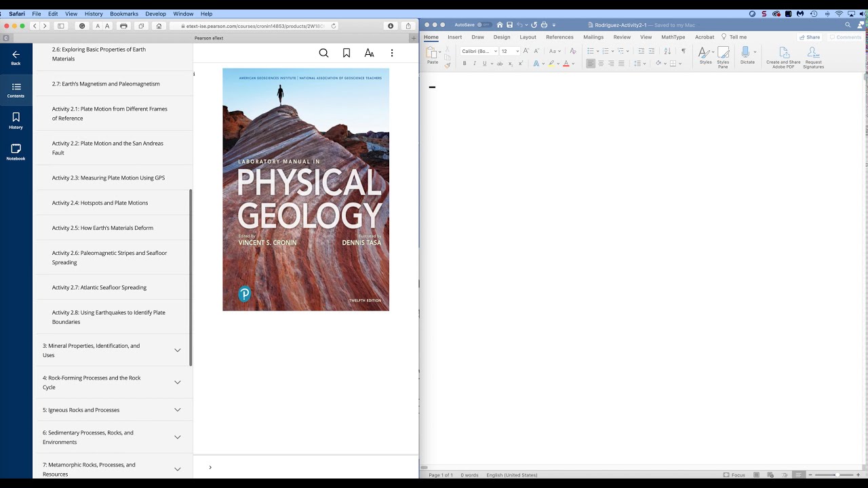Toggle AutoSave switch in Word
The image size is (868, 488).
tap(484, 25)
